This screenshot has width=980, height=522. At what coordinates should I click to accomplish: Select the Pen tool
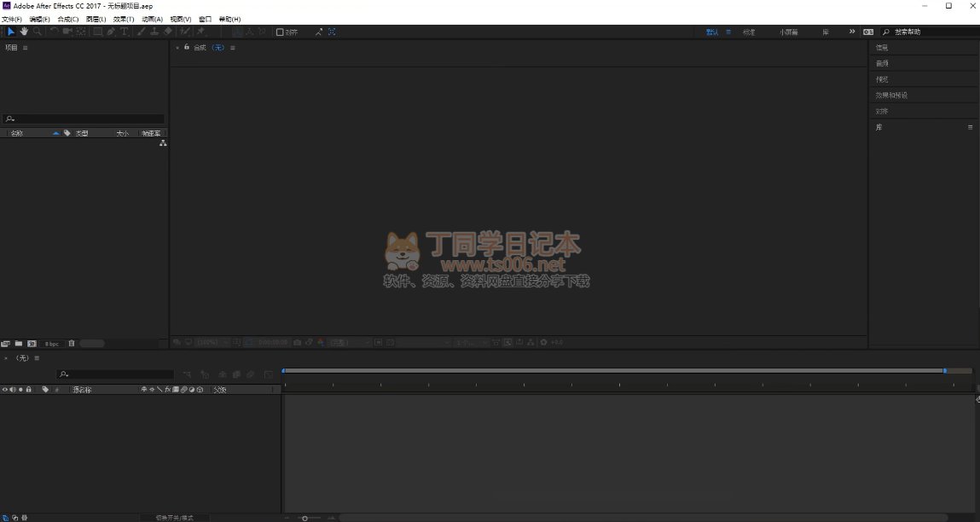pos(111,32)
